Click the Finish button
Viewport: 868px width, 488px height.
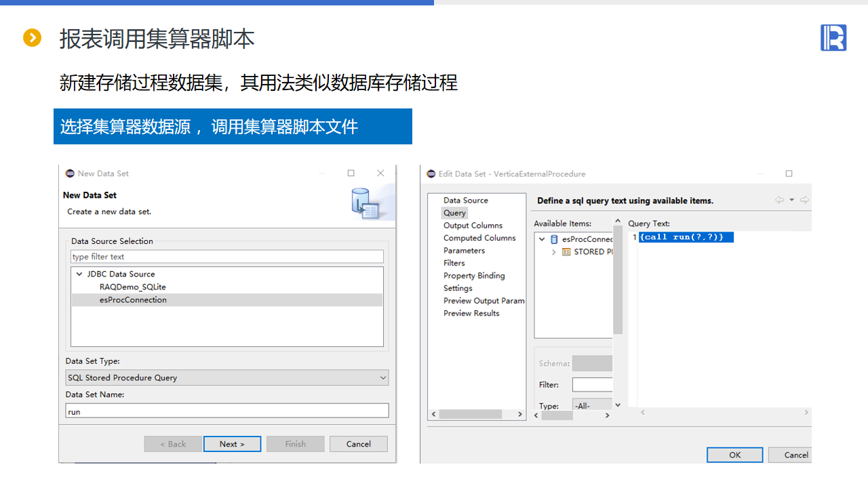296,444
